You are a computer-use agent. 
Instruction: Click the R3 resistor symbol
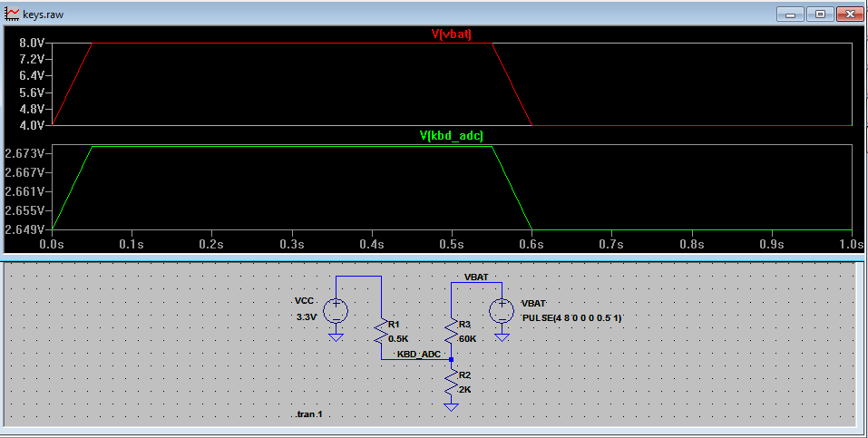tap(451, 330)
